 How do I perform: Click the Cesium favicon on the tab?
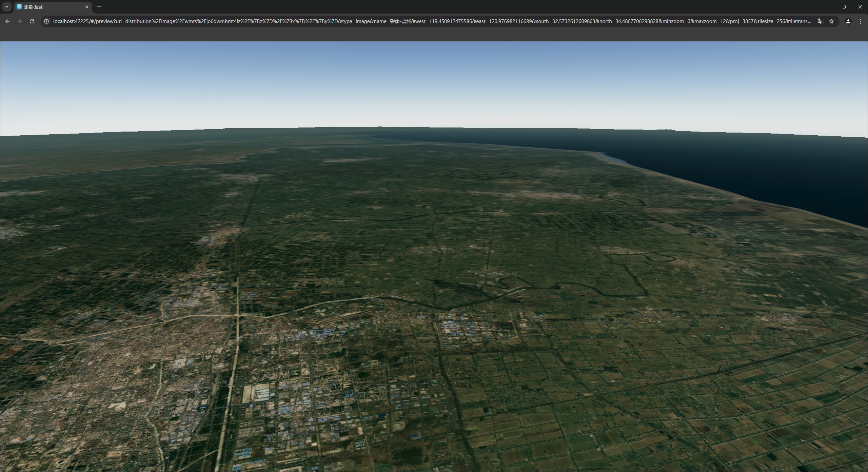click(x=19, y=7)
